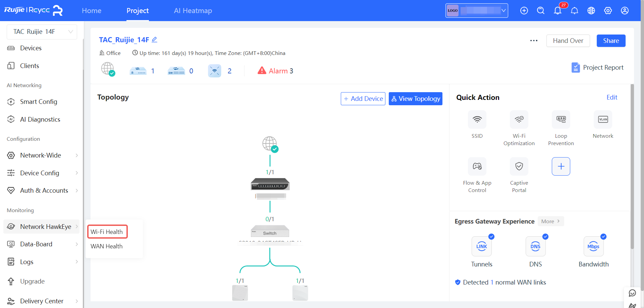
Task: Select Wi-Fi Health from submenu
Action: click(x=107, y=232)
